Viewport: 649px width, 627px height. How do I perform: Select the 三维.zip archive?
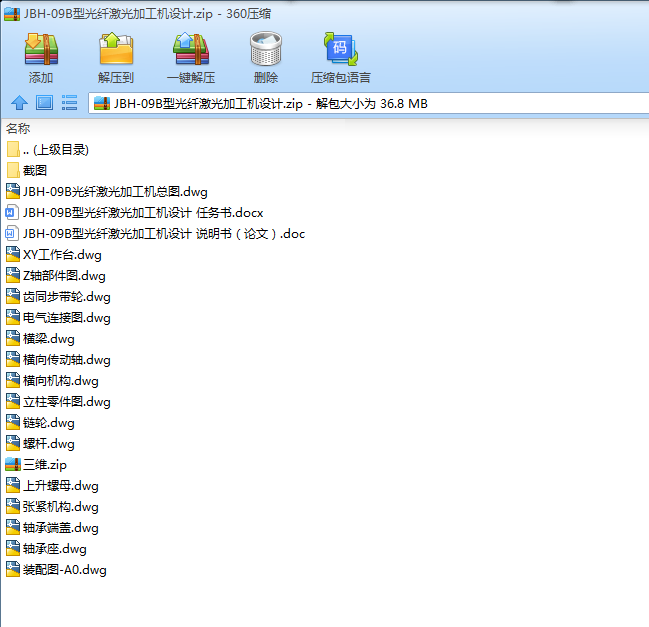36,465
